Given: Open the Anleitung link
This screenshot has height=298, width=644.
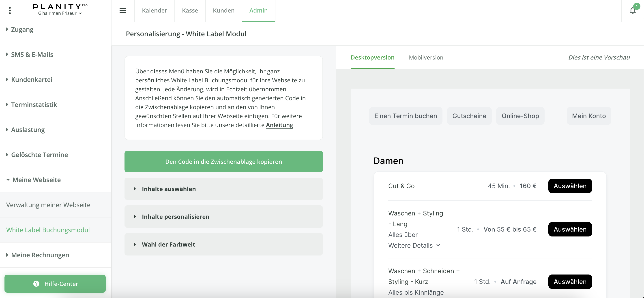Looking at the screenshot, I should tap(279, 125).
